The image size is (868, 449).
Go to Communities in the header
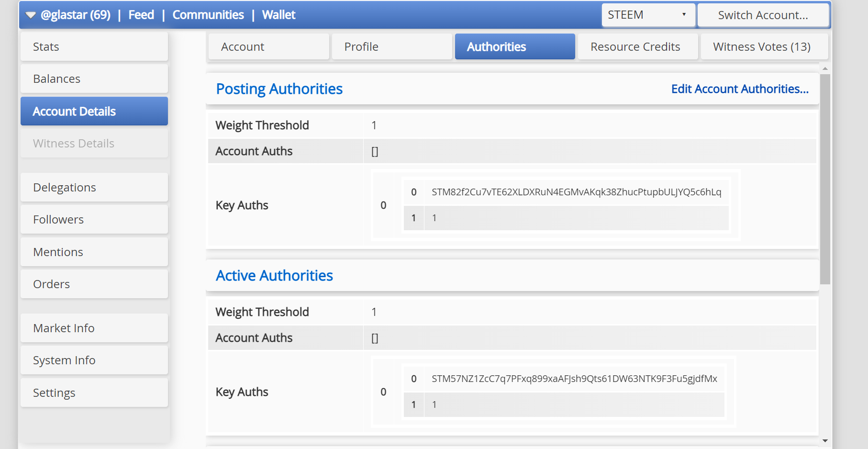point(208,15)
